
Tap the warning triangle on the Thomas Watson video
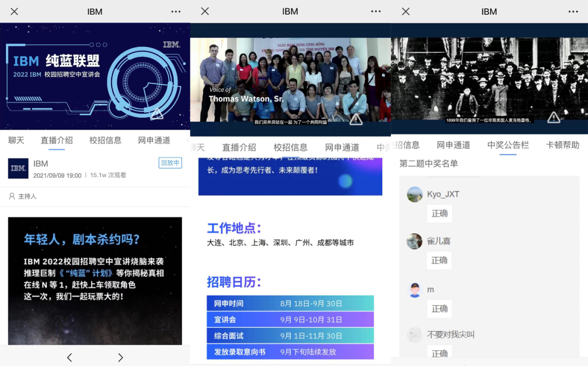356,119
